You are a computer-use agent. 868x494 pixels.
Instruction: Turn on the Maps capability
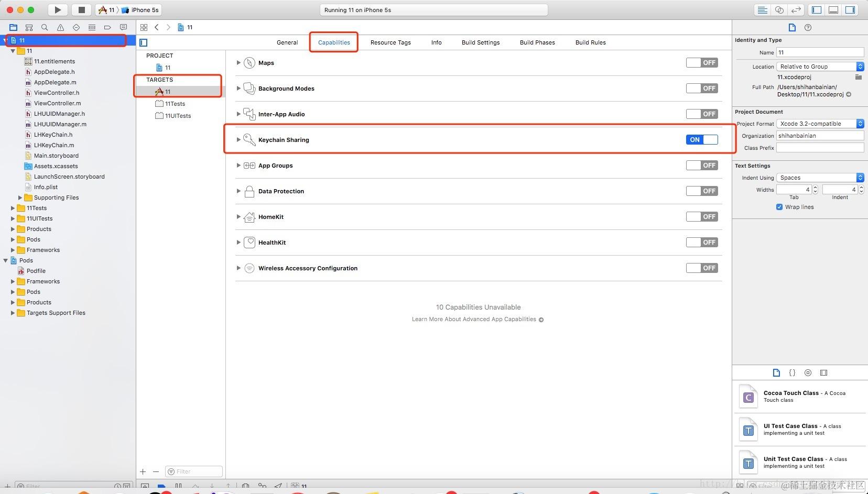click(x=702, y=63)
